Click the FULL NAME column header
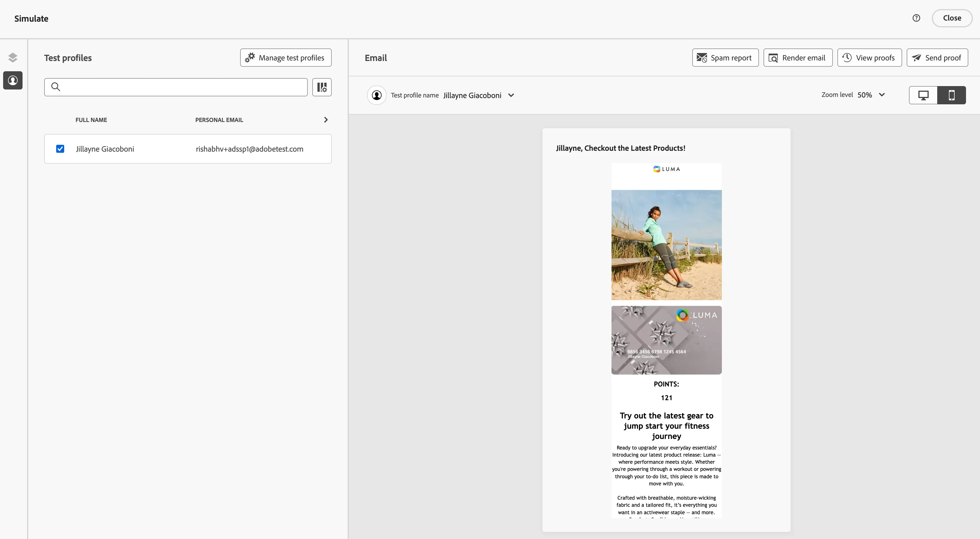 [91, 120]
